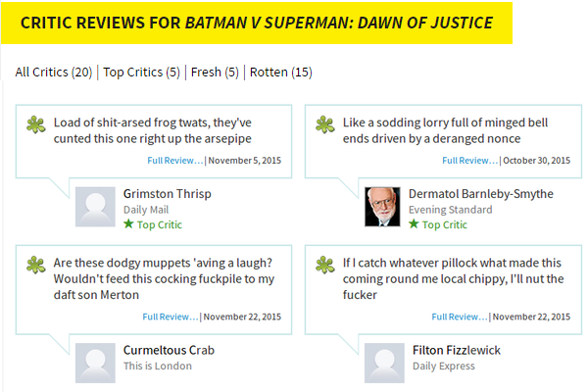Viewport: 588px width, 392px height.
Task: Switch to Top Critics (5) filter
Action: 141,72
